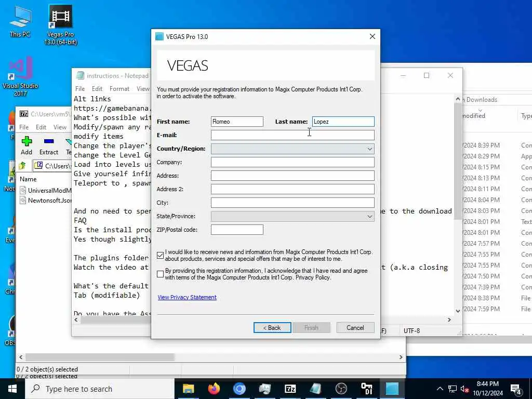Open Chrome from the taskbar

(239, 389)
